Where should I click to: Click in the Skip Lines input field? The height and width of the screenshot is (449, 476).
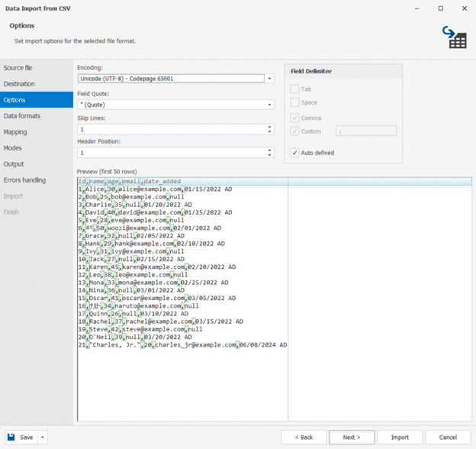coord(172,130)
